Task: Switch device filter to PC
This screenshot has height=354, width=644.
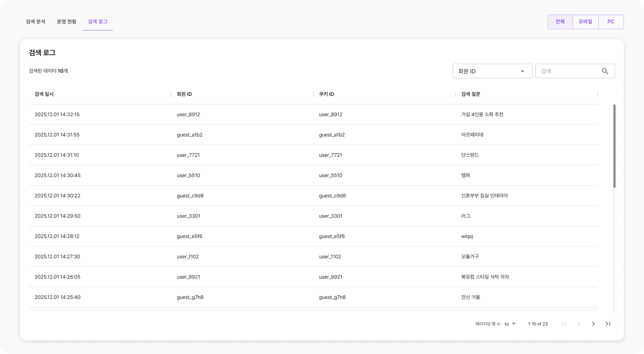Action: [611, 22]
